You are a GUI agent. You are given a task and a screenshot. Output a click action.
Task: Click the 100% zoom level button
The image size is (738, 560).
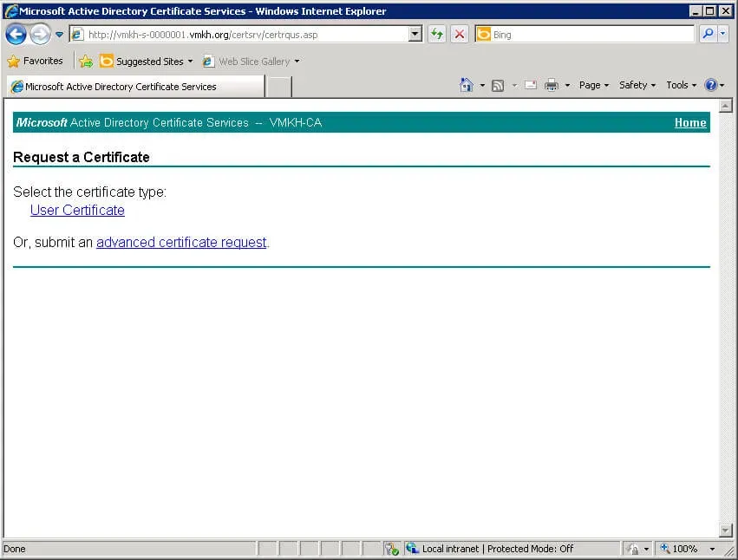[679, 549]
